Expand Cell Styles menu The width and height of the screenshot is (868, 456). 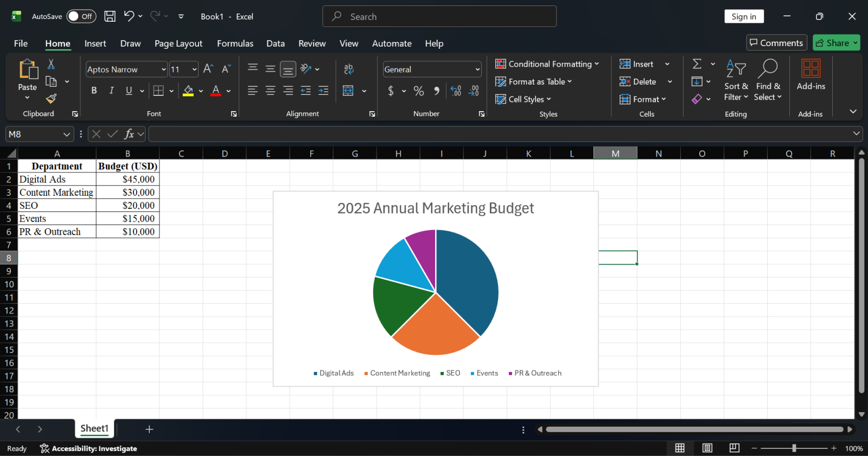point(523,99)
